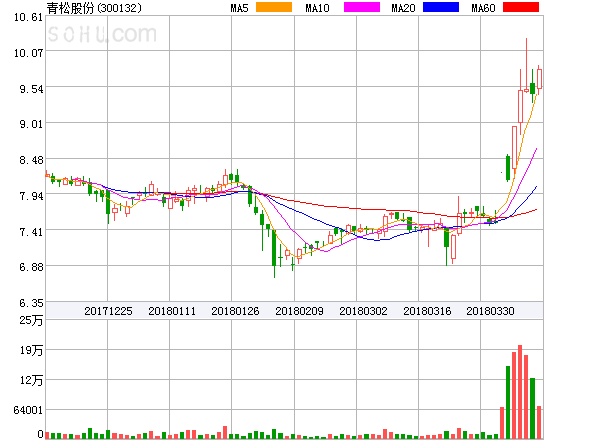Click the 12万 volume axis label
The height and width of the screenshot is (440, 600).
click(x=31, y=380)
